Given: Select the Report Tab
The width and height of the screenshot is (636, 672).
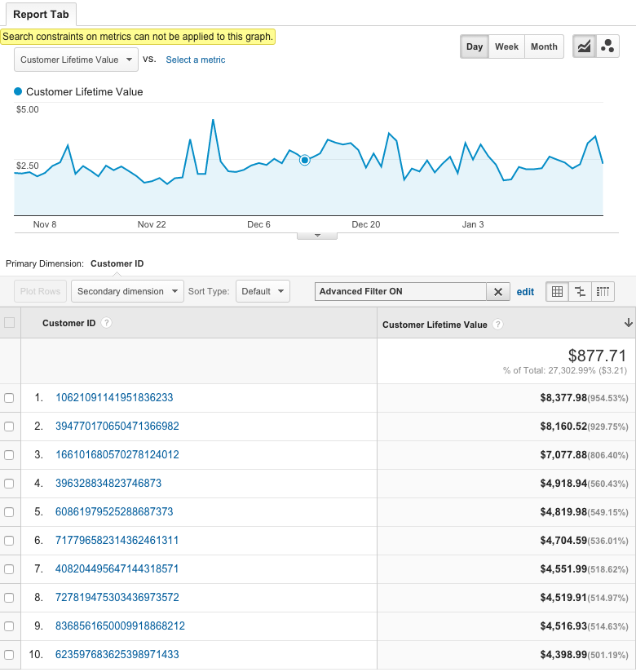Looking at the screenshot, I should (41, 14).
